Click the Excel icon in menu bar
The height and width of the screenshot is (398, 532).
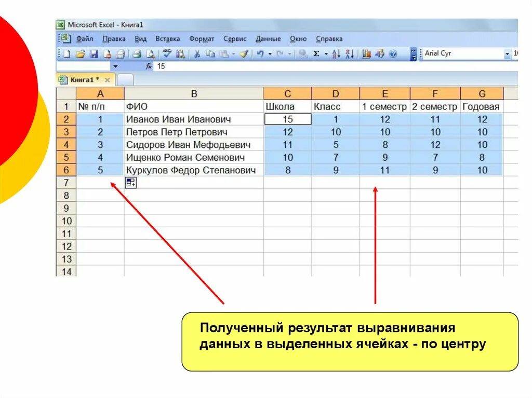pos(66,38)
